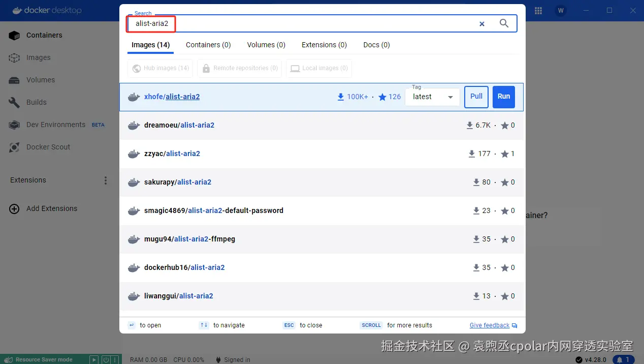
Task: Click the play engine button in status bar
Action: point(94,359)
